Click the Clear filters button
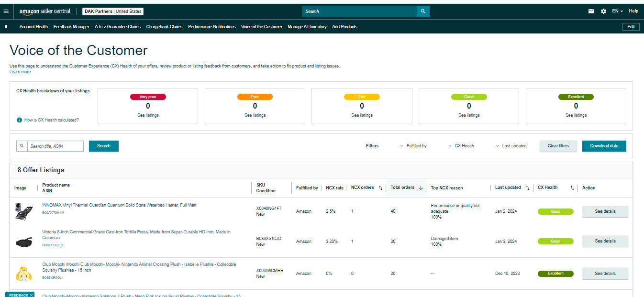This screenshot has height=297, width=644. (558, 146)
